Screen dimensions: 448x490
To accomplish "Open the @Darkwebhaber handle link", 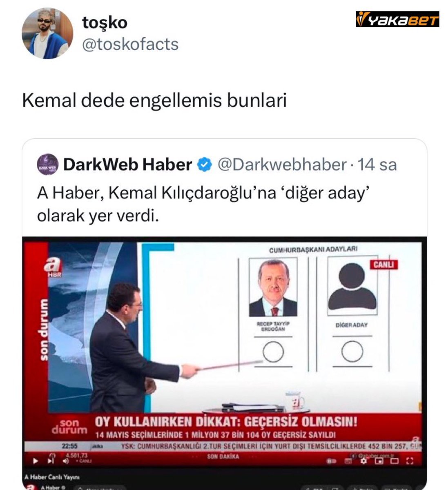I will pyautogui.click(x=282, y=165).
